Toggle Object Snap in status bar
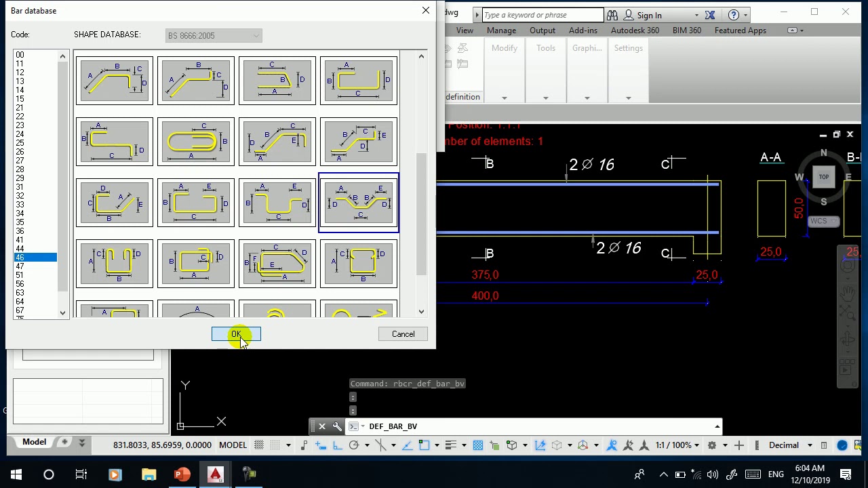The width and height of the screenshot is (868, 488). click(x=425, y=445)
